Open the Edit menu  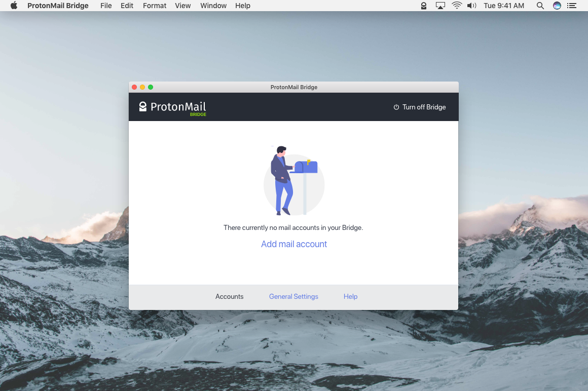tap(127, 6)
